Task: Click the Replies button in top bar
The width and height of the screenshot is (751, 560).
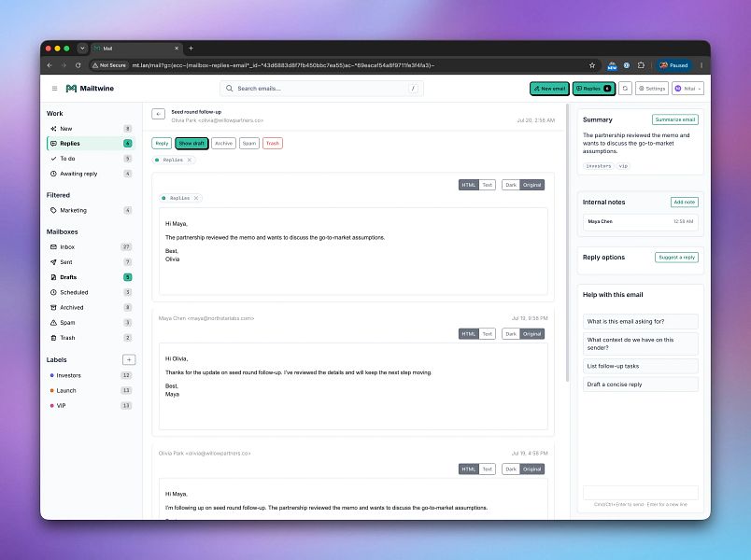Action: (x=594, y=89)
